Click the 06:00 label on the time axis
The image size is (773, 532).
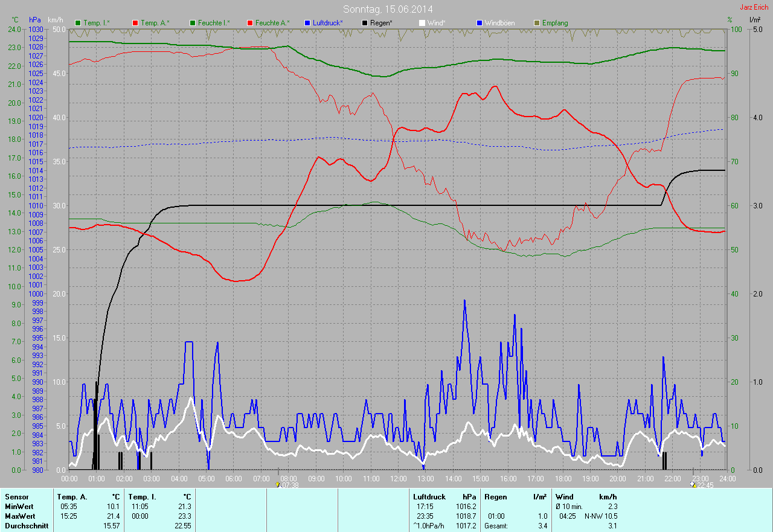point(234,478)
